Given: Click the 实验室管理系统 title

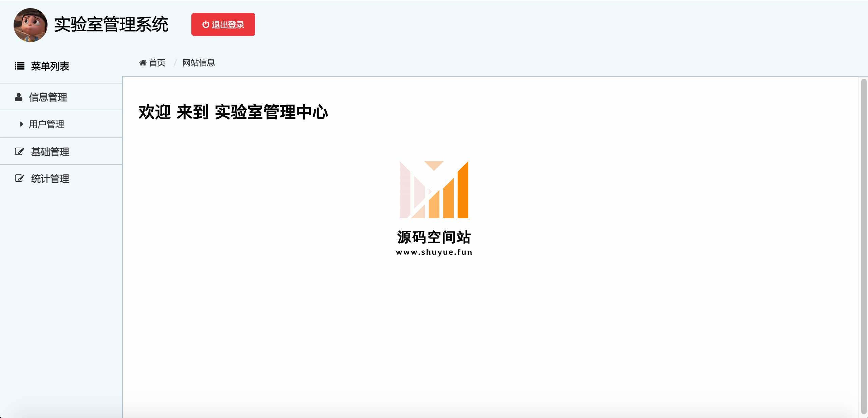Looking at the screenshot, I should [x=111, y=24].
